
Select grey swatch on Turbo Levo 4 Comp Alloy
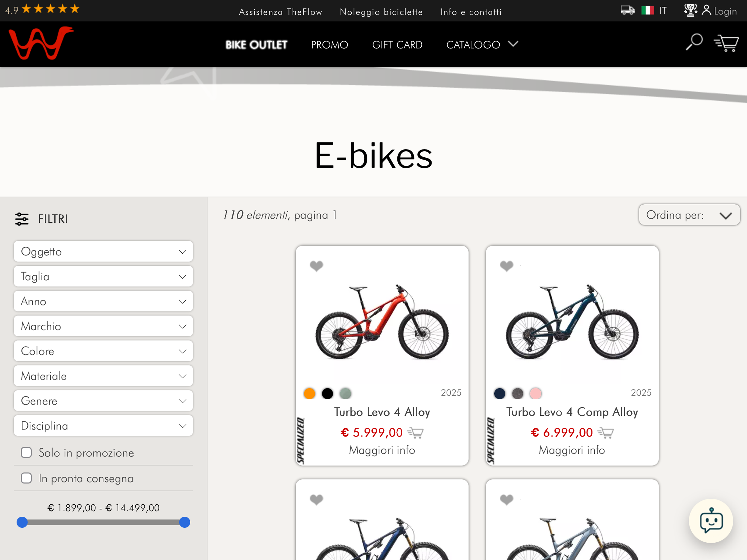(x=517, y=393)
